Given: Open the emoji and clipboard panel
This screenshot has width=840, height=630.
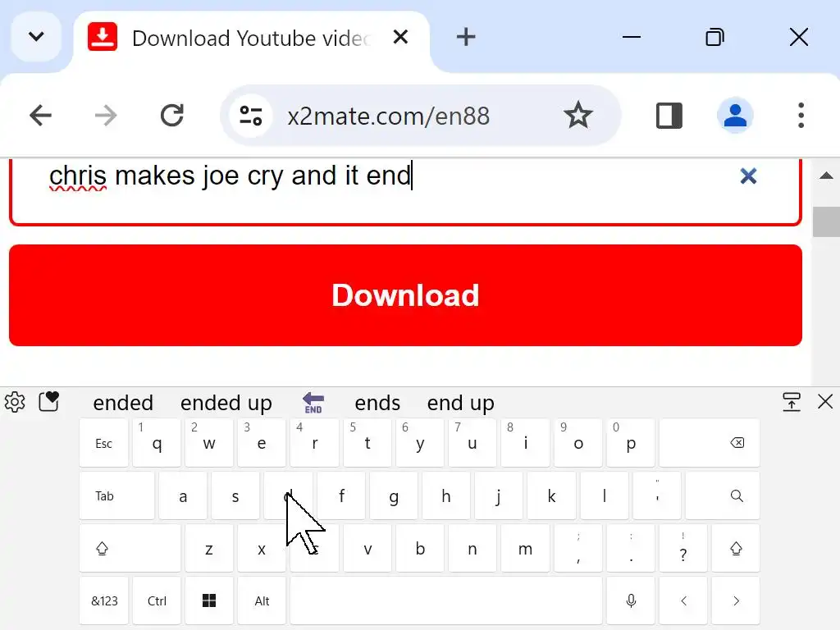Looking at the screenshot, I should [x=48, y=402].
